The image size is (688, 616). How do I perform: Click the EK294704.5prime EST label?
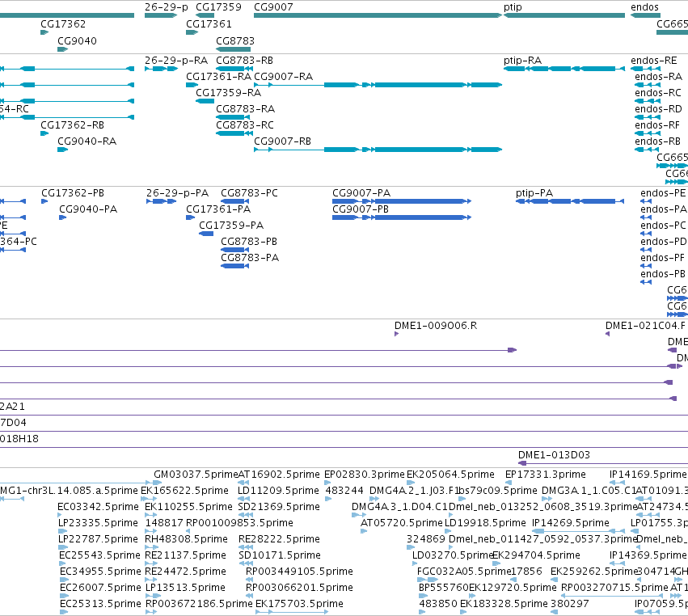tap(536, 555)
